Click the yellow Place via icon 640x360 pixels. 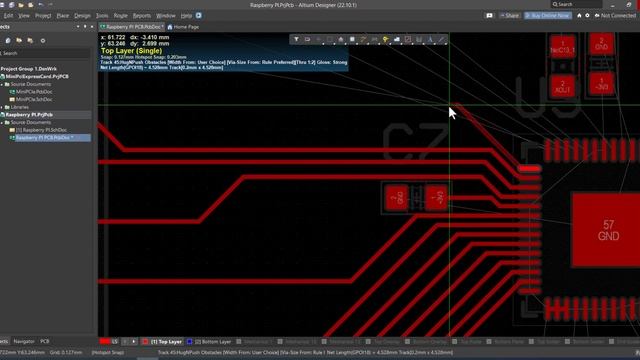coord(385,39)
